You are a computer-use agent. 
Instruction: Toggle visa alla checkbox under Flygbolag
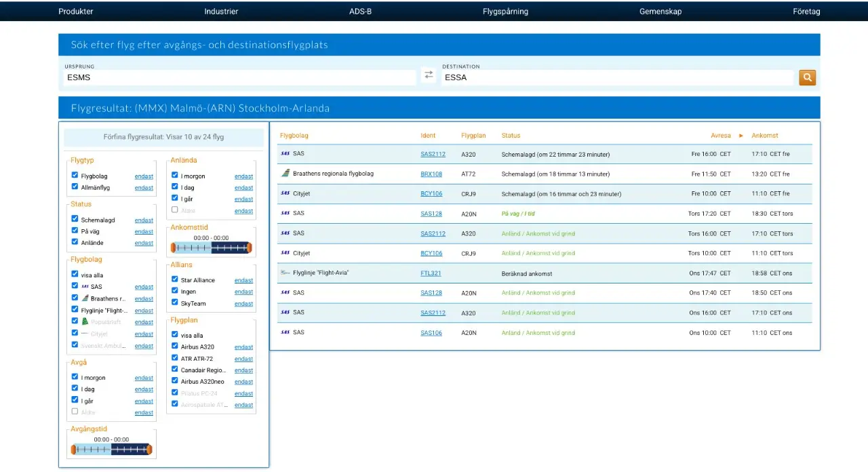75,275
